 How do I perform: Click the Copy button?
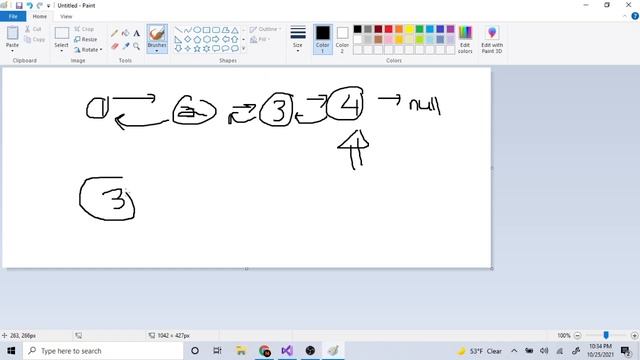tap(35, 39)
